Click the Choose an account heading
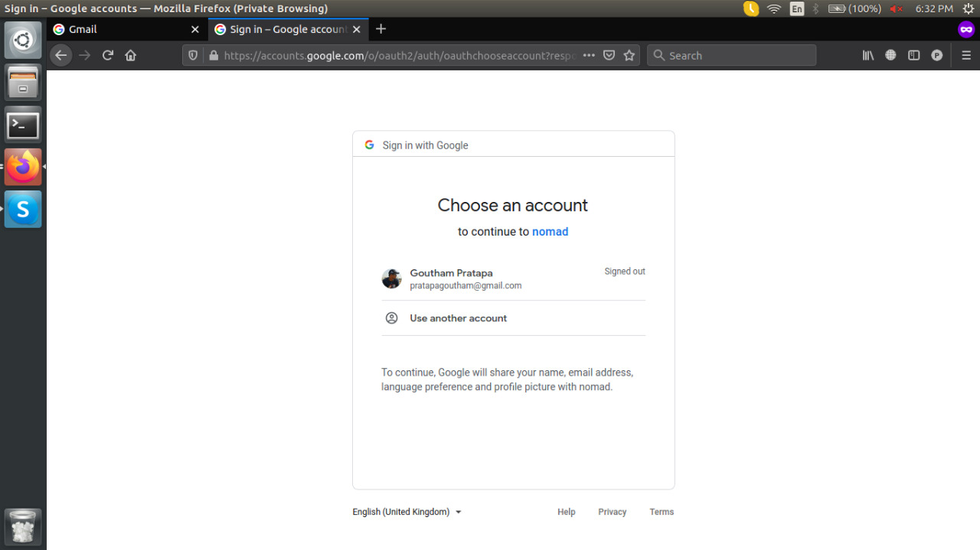The height and width of the screenshot is (550, 980). pos(513,205)
